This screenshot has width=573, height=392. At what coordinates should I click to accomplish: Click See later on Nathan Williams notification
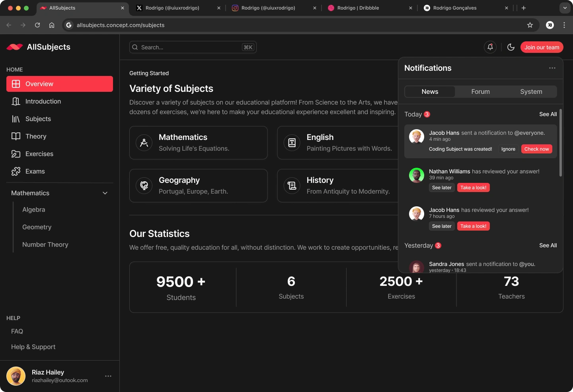[442, 188]
